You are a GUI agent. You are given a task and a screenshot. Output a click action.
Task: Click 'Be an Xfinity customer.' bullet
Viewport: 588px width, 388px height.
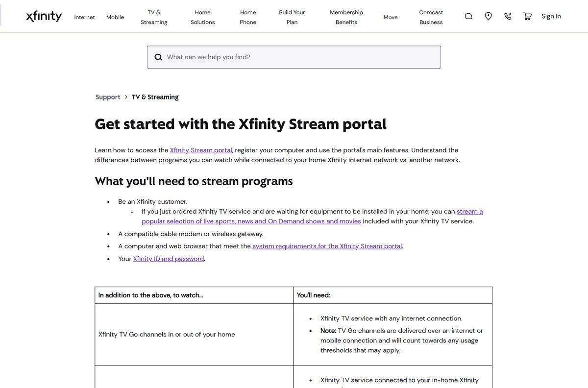tap(153, 201)
